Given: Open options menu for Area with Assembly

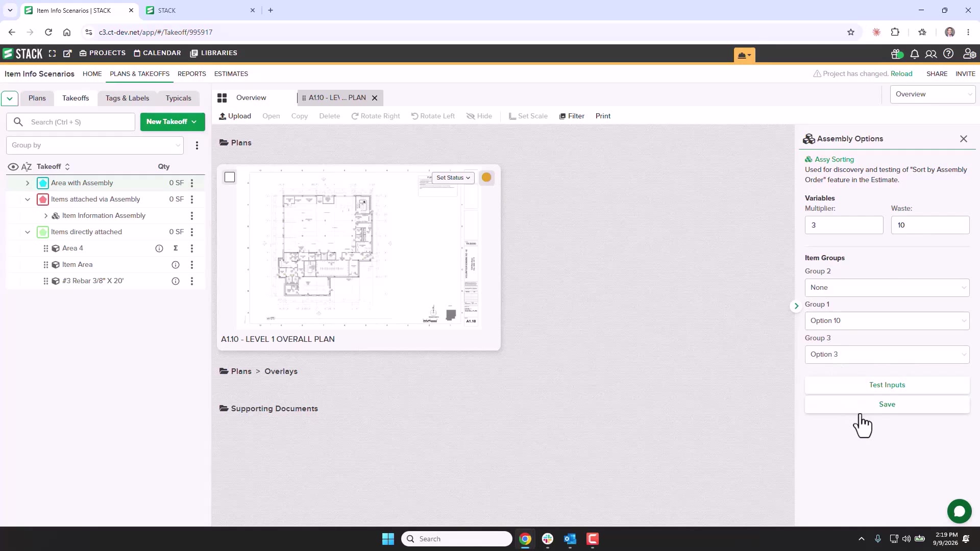Looking at the screenshot, I should (192, 183).
